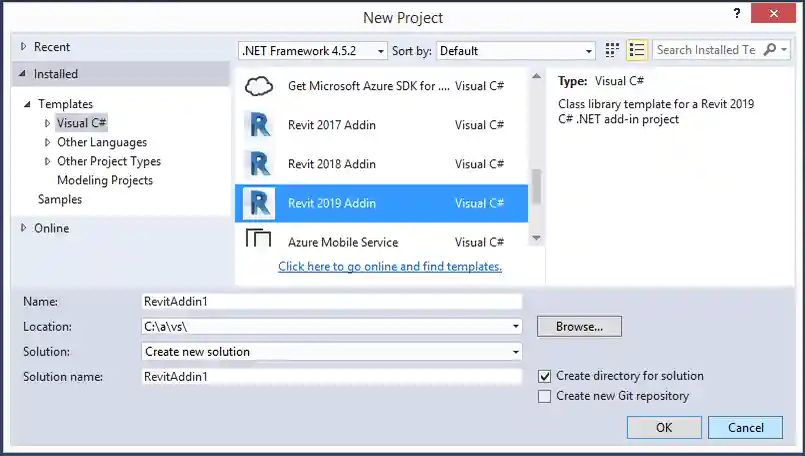
Task: Switch to small icons view
Action: 613,50
